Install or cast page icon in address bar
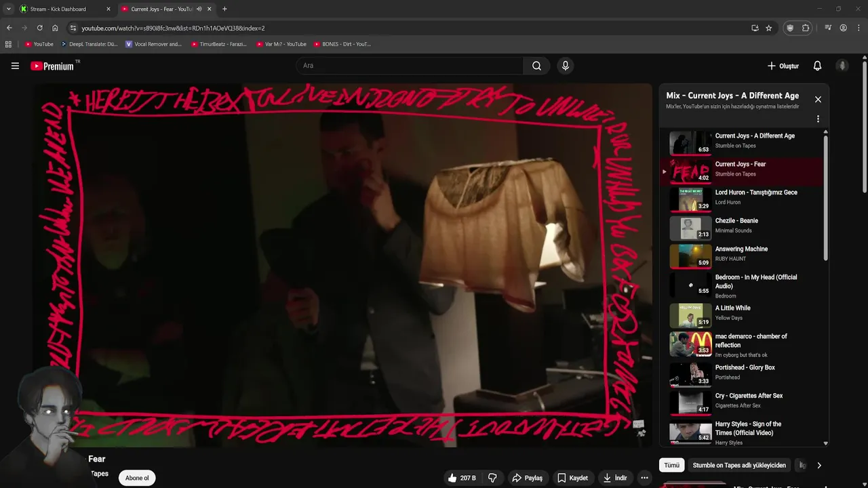The width and height of the screenshot is (868, 488). coord(755,28)
